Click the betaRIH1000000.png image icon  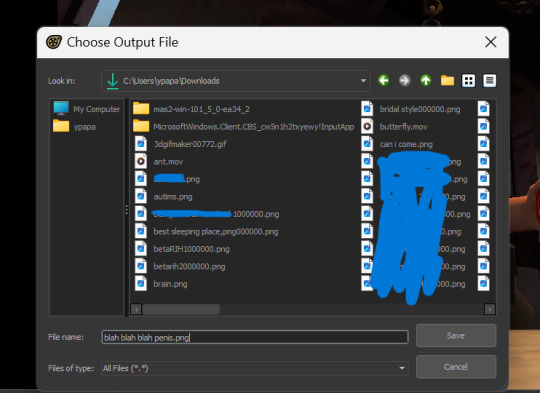point(141,249)
